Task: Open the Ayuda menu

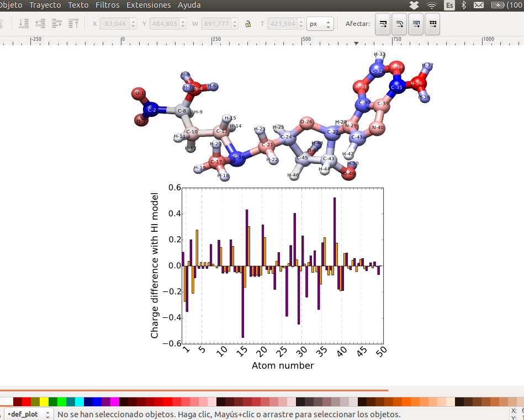Action: pyautogui.click(x=189, y=5)
